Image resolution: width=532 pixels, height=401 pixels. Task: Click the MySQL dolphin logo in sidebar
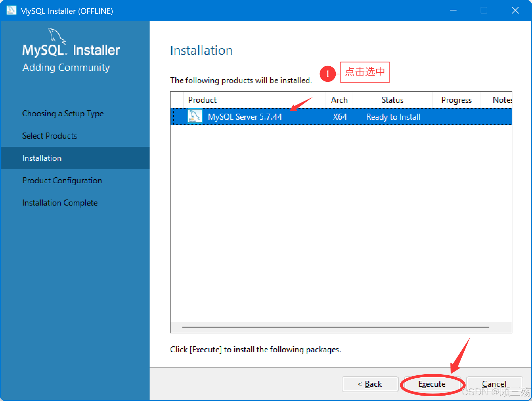[x=57, y=36]
